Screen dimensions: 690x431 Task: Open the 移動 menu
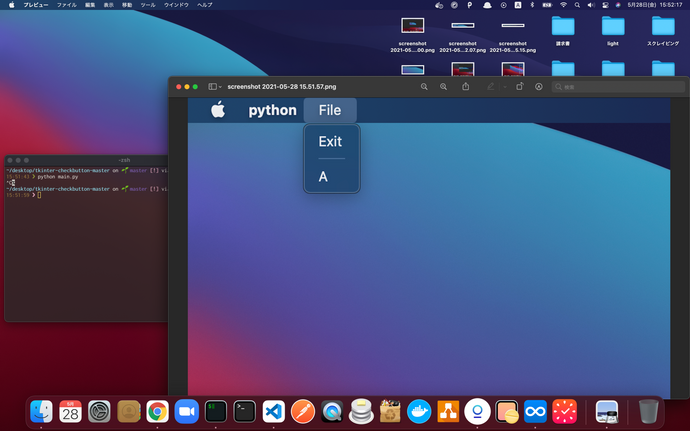click(x=127, y=5)
